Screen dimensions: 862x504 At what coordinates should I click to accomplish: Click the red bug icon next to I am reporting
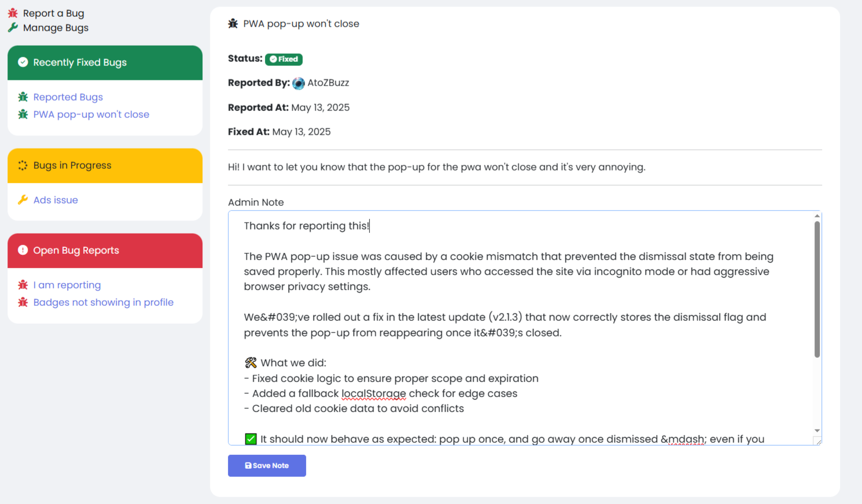pos(23,285)
